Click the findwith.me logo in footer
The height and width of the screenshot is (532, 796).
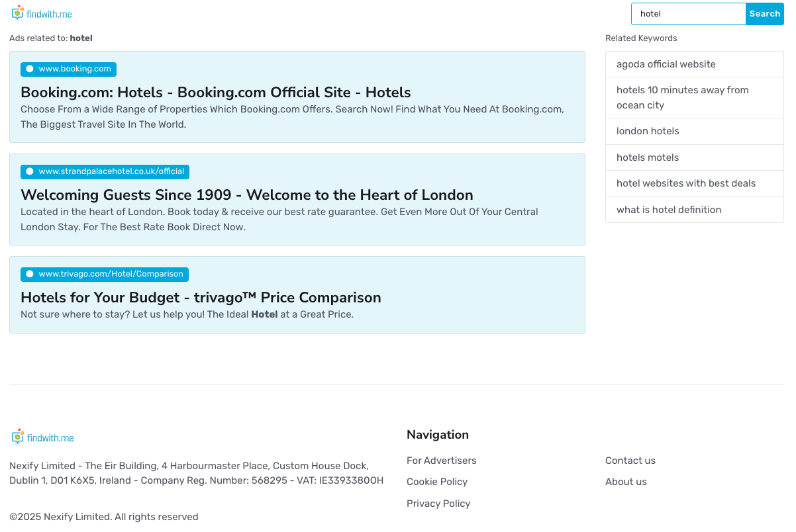[42, 437]
